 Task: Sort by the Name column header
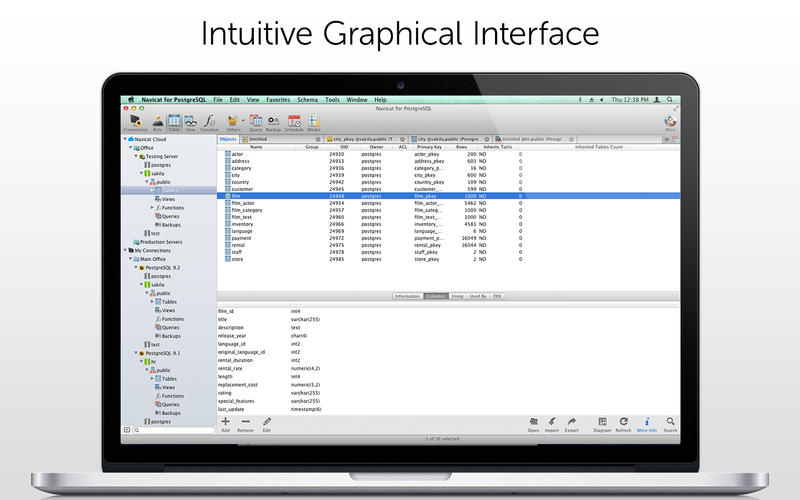(x=256, y=146)
